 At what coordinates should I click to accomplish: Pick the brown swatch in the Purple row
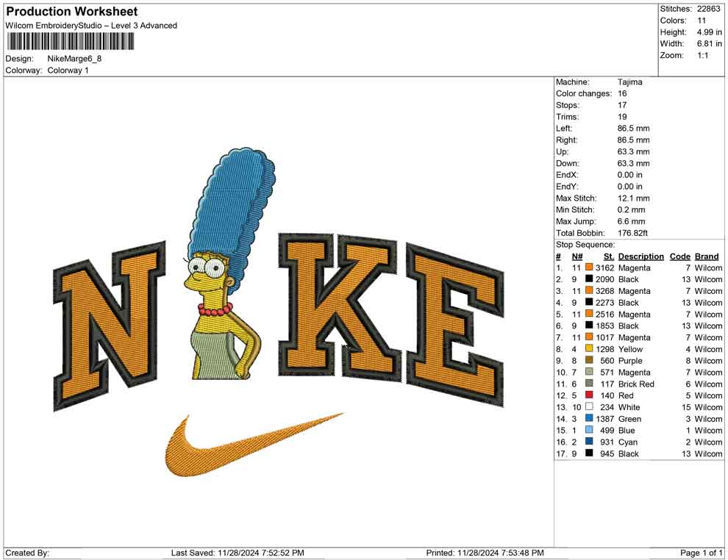point(589,360)
